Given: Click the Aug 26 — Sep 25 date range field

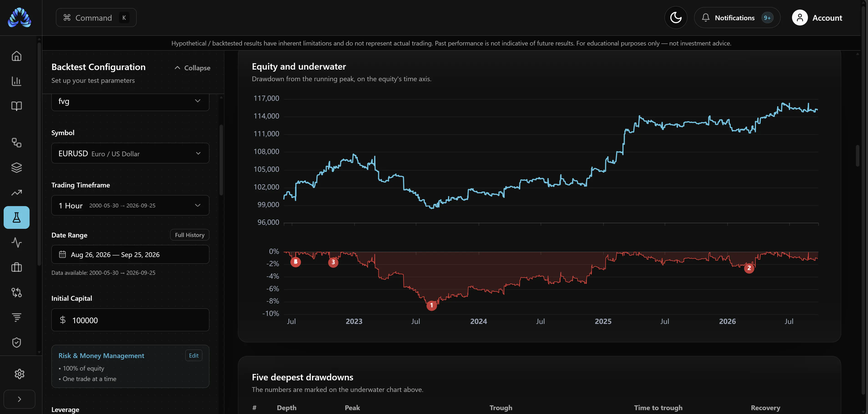Looking at the screenshot, I should (x=130, y=254).
